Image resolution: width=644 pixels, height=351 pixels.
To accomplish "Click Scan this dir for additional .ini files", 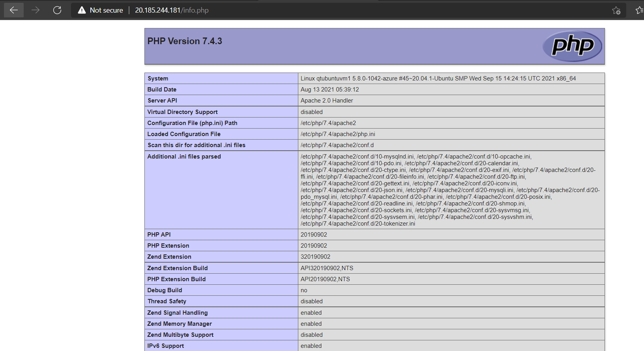I will click(x=197, y=145).
